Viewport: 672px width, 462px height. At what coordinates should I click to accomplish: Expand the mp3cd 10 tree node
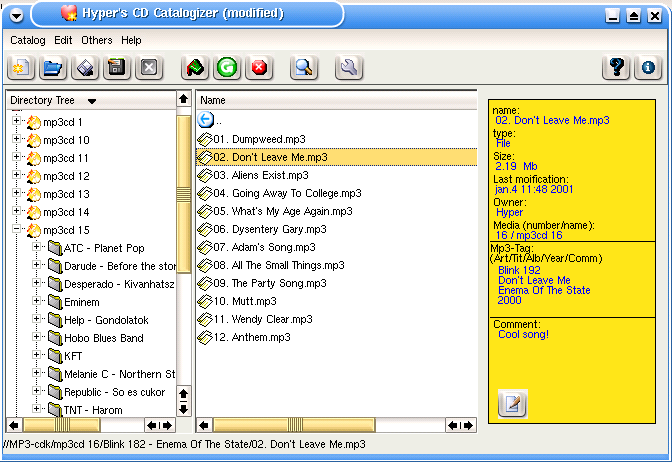click(x=16, y=139)
